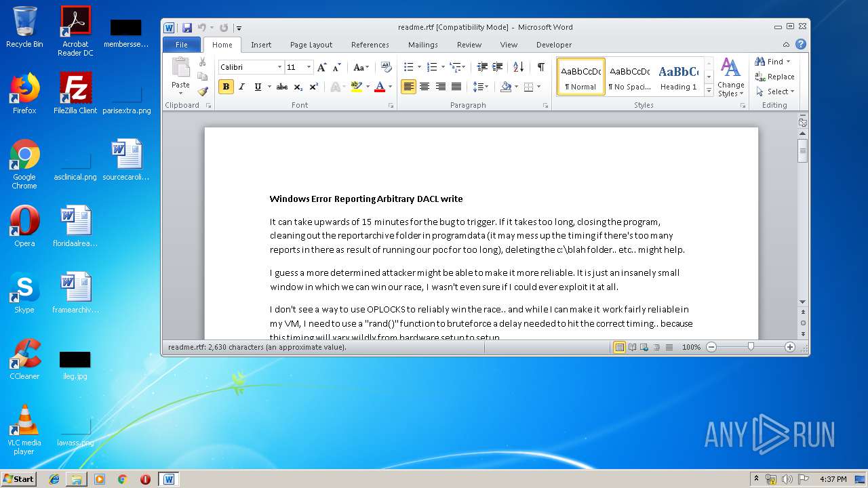Open Font dialog launcher
868x488 pixels.
pos(391,106)
